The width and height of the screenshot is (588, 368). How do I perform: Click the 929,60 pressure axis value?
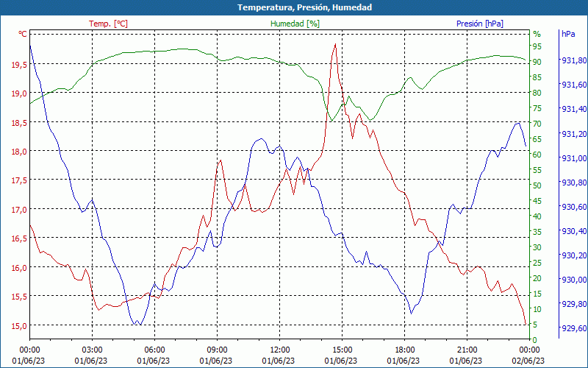click(x=574, y=328)
